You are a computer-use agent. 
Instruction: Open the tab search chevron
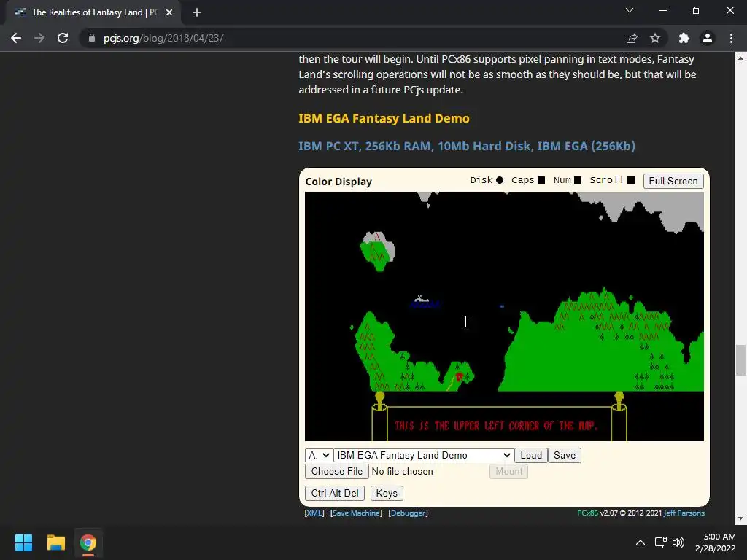click(630, 10)
